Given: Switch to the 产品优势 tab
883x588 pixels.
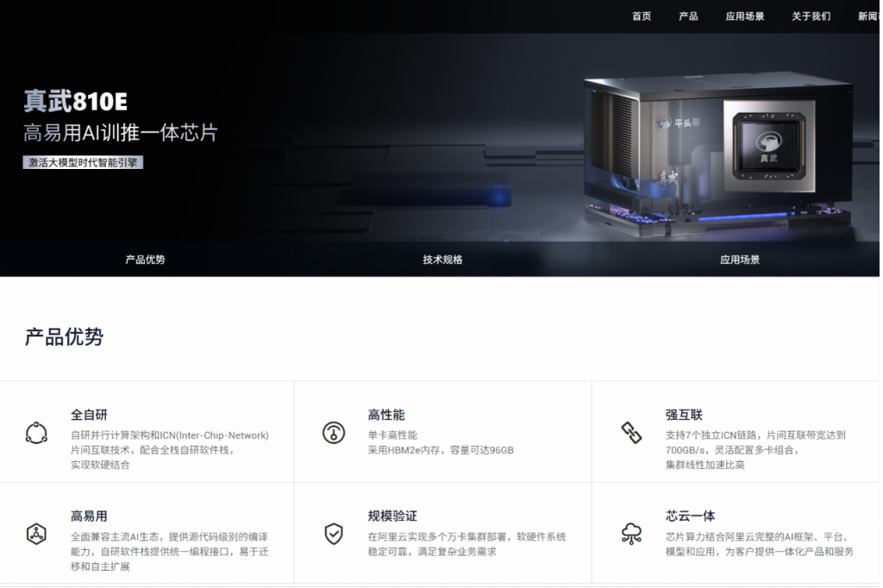Looking at the screenshot, I should tap(145, 260).
